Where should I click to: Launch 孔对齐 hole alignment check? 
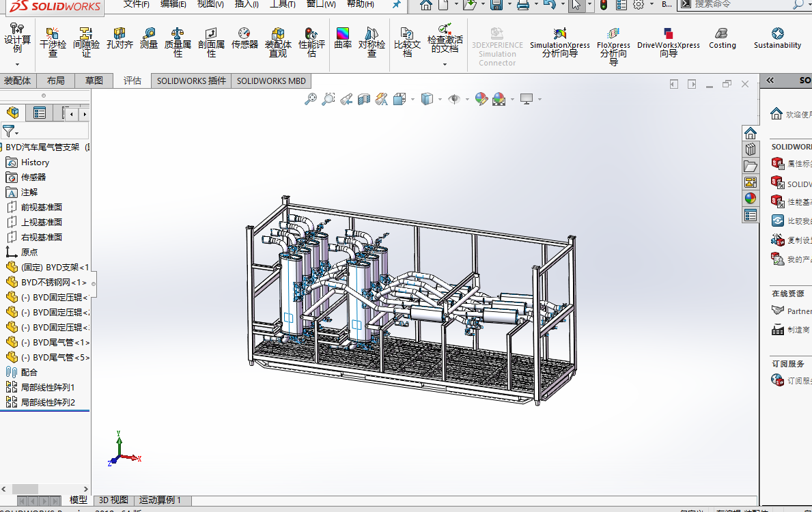[120, 38]
